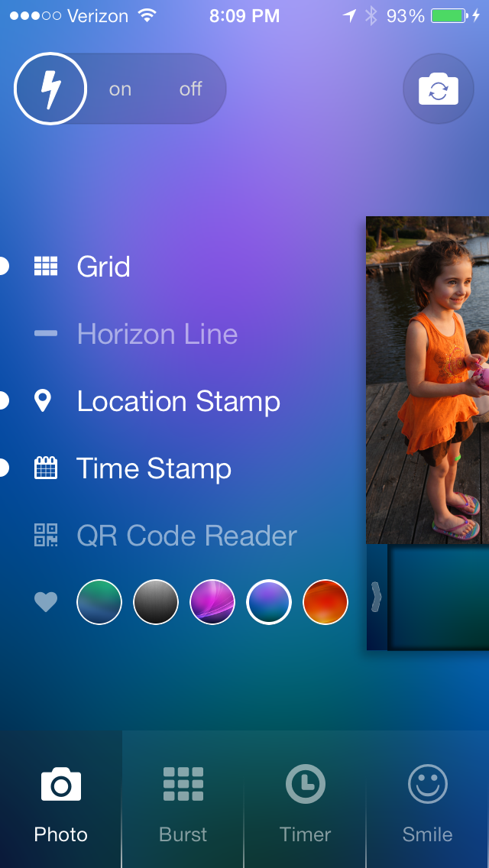Tap the grid icon beside Grid

[x=46, y=266]
